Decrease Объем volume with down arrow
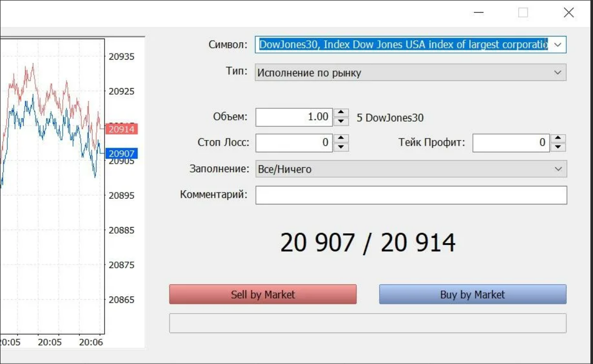Viewport: 593px width, 364px height. pyautogui.click(x=341, y=122)
